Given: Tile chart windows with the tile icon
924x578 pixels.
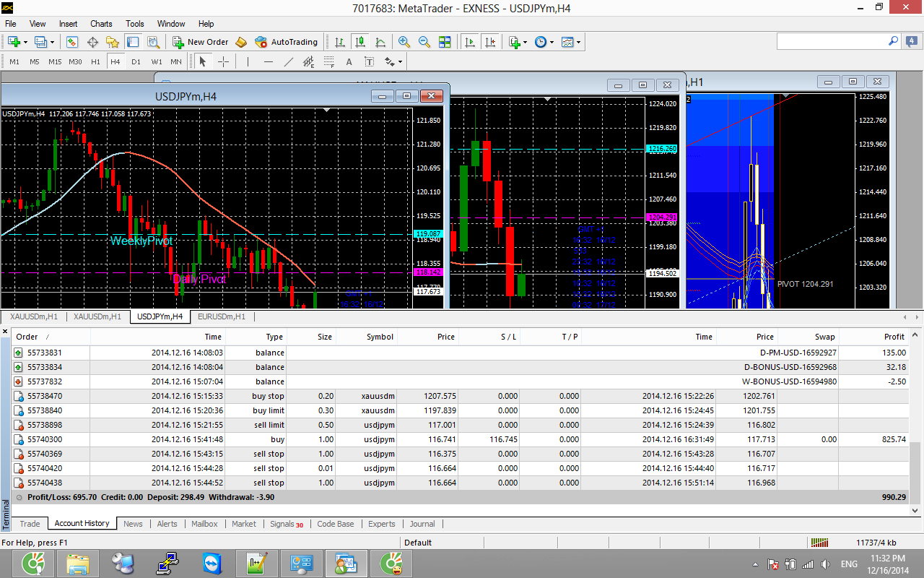Looking at the screenshot, I should 445,42.
